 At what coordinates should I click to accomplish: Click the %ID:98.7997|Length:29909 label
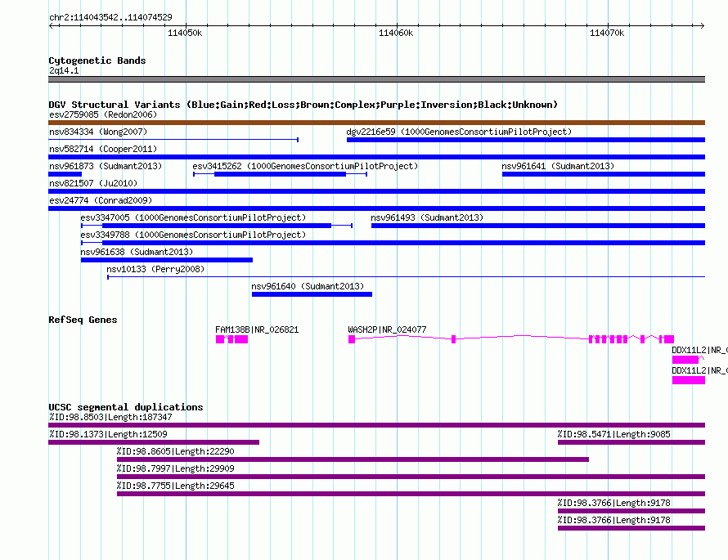176,468
